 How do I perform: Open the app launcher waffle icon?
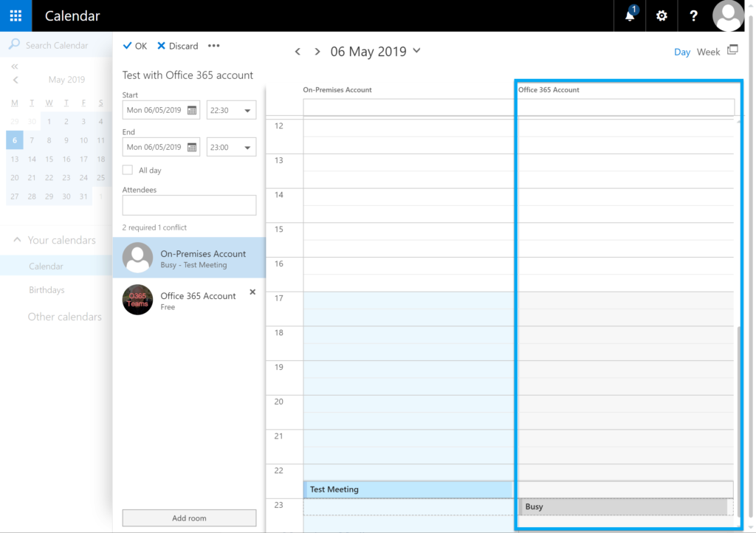click(16, 16)
